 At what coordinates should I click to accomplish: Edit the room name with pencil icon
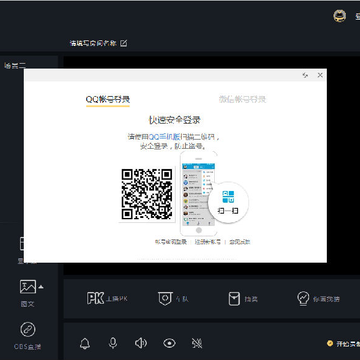pyautogui.click(x=124, y=43)
